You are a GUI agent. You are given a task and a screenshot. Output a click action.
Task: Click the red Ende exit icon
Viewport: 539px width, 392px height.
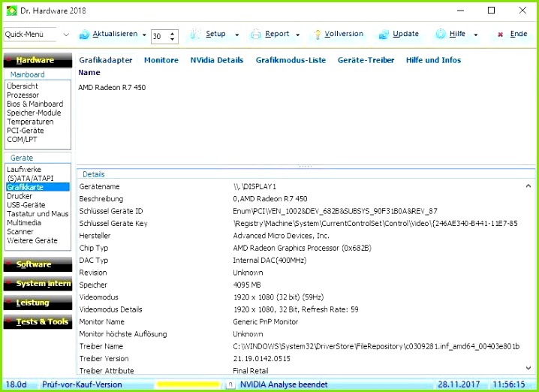(500, 35)
